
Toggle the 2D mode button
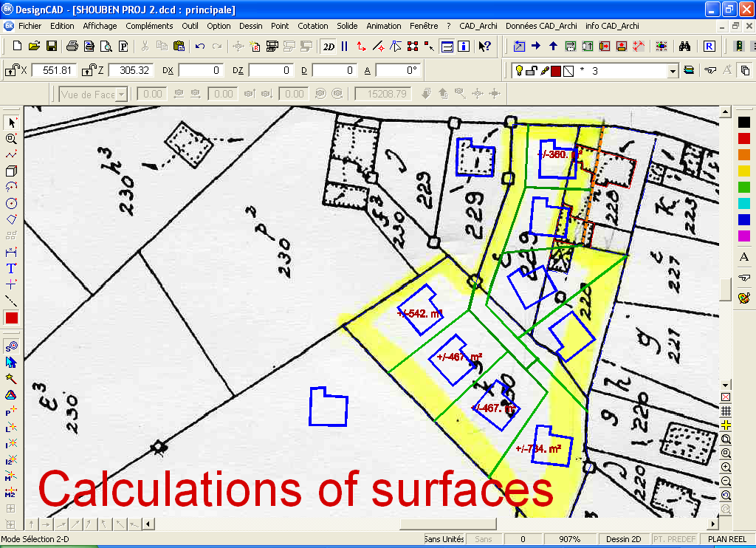pyautogui.click(x=328, y=46)
